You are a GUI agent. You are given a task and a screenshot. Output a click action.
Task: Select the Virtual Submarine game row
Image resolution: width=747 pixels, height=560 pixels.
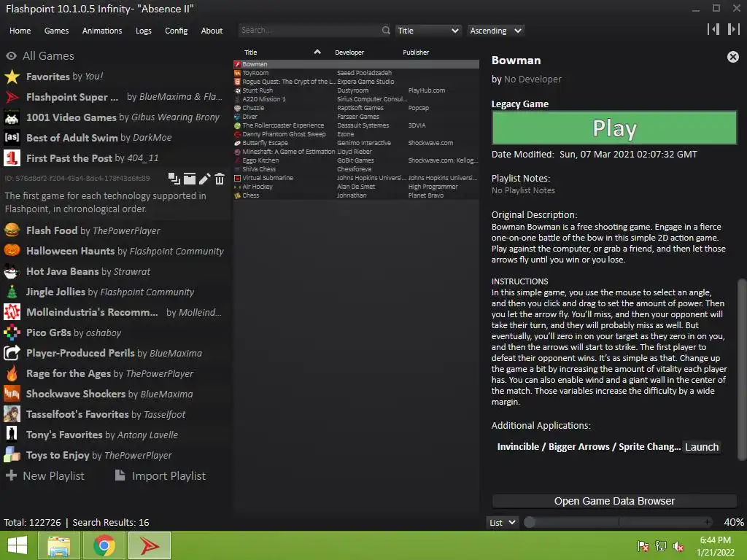tap(356, 178)
